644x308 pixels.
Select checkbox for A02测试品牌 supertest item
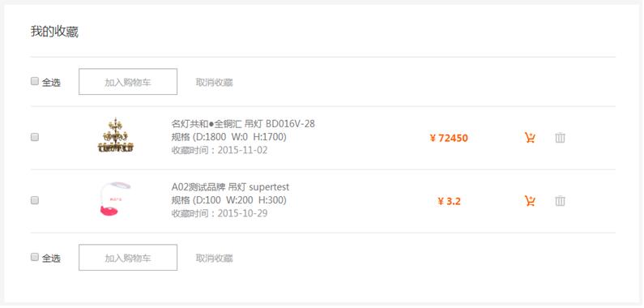click(x=35, y=200)
